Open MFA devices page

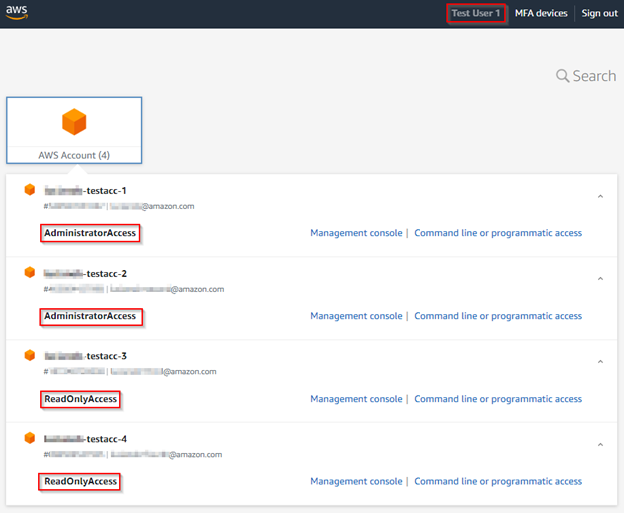tap(541, 13)
